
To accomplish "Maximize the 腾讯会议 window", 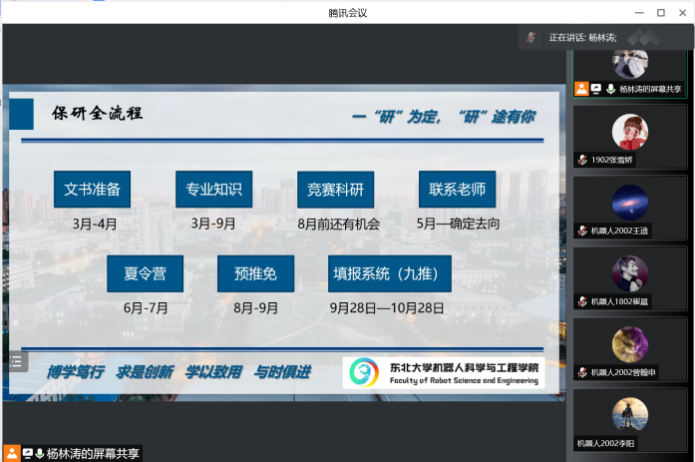I will tap(660, 12).
